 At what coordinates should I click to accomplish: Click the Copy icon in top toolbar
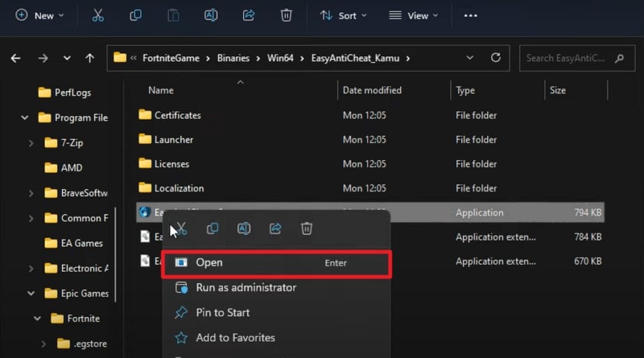click(x=136, y=16)
